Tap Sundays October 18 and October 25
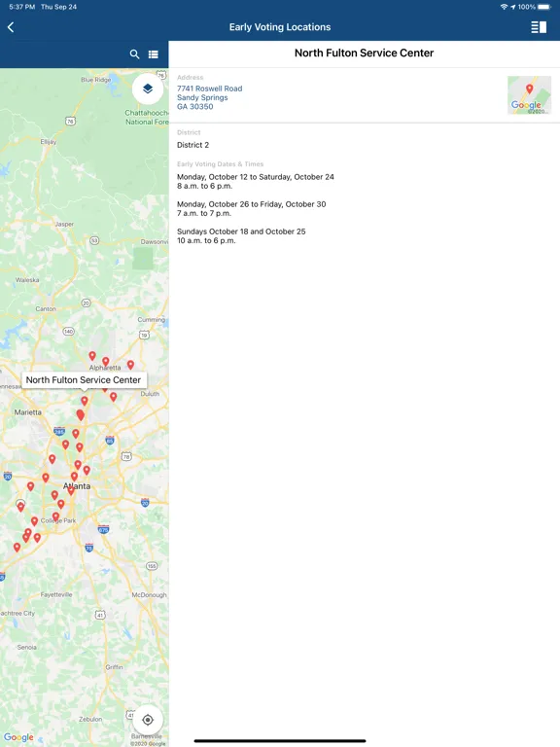The image size is (560, 747). point(241,231)
